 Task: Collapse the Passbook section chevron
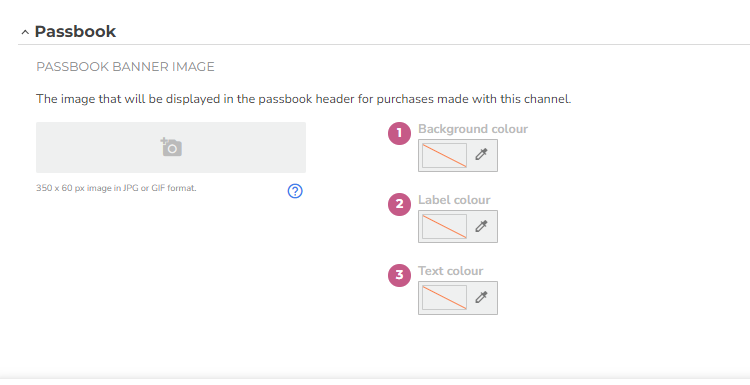click(x=25, y=32)
